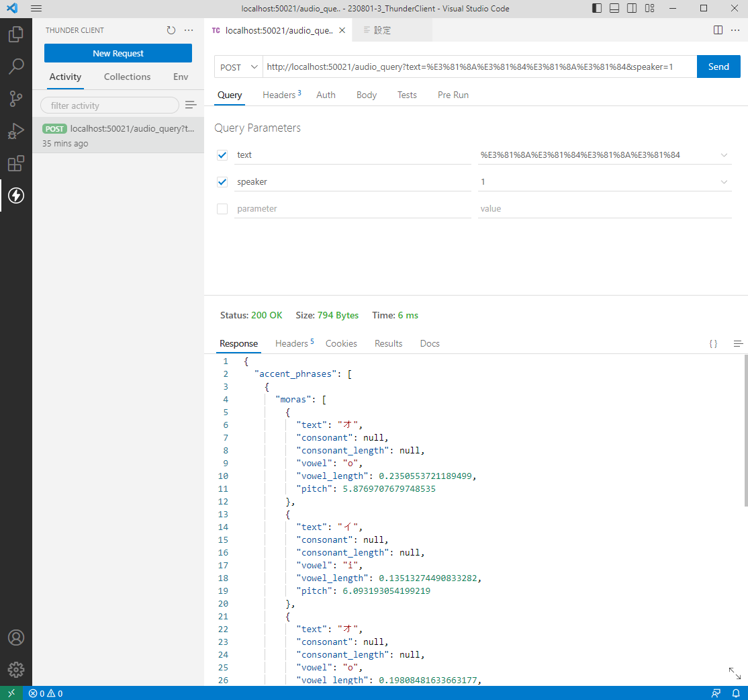Open the Docs tab

(x=430, y=343)
